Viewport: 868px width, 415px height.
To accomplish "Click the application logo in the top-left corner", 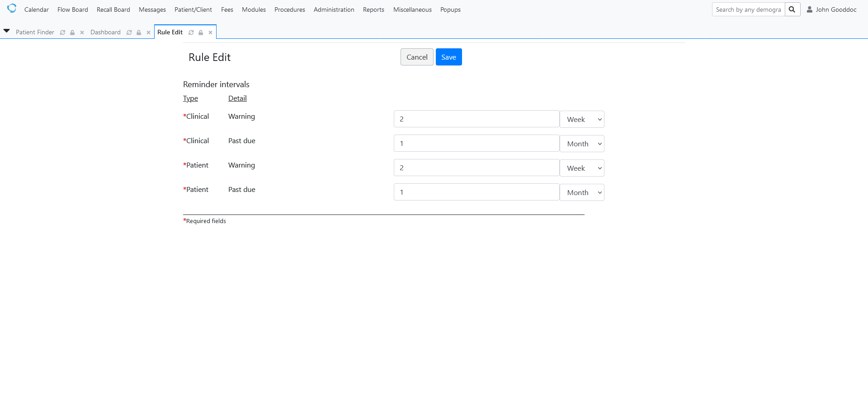I will [x=12, y=8].
